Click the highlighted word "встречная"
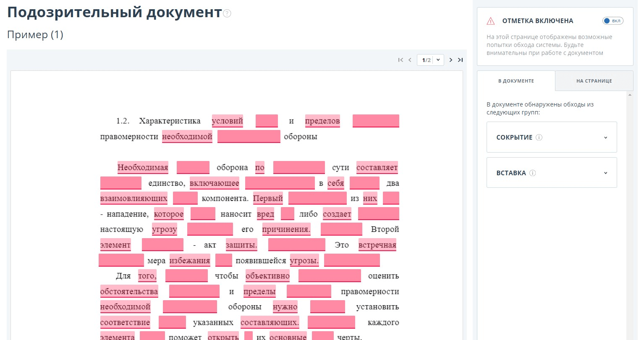This screenshot has height=340, width=644. [377, 245]
